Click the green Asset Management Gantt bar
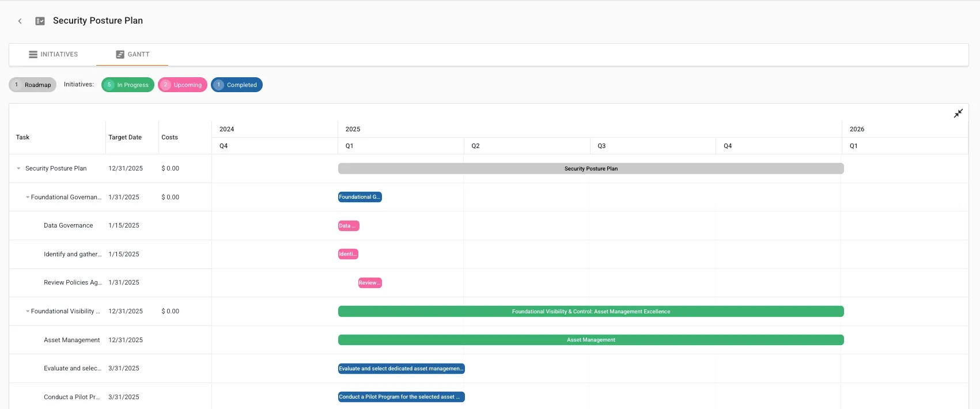980x409 pixels. (x=591, y=340)
